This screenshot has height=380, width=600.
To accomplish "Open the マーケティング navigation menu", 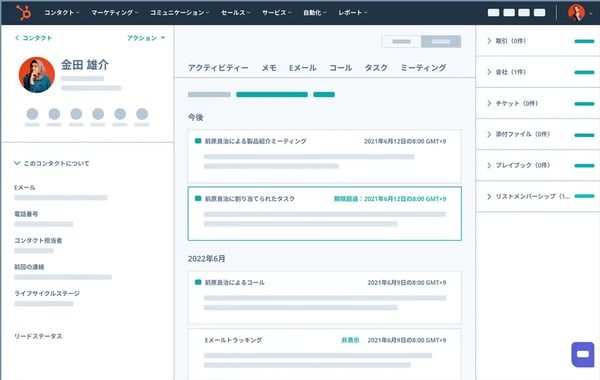I will pyautogui.click(x=114, y=13).
